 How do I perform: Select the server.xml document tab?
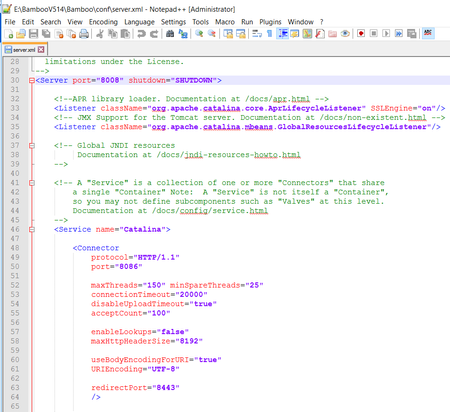click(24, 50)
